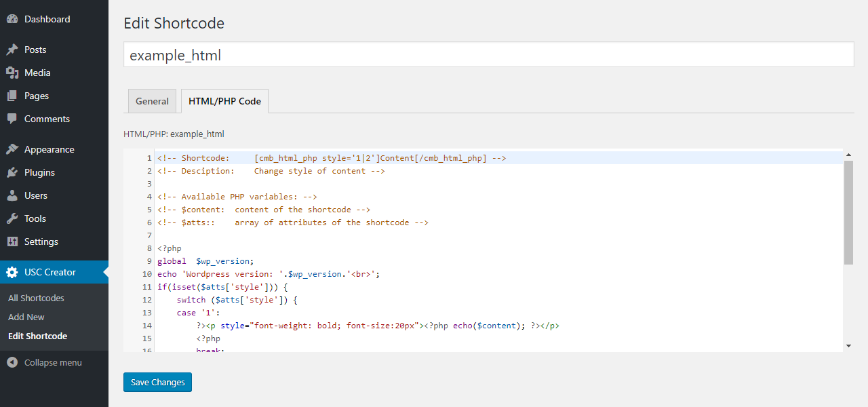Open the Plugins menu
This screenshot has width=868, height=407.
click(54, 172)
